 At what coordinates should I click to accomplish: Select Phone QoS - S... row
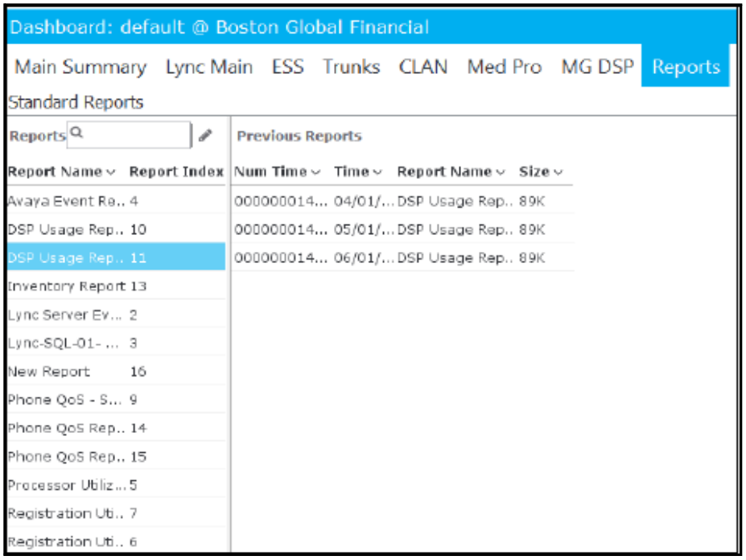coord(116,400)
